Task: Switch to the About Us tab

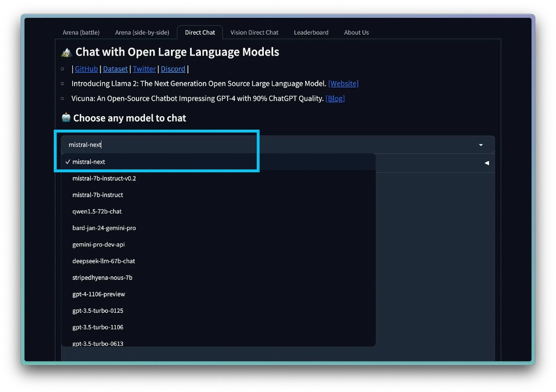Action: click(356, 33)
